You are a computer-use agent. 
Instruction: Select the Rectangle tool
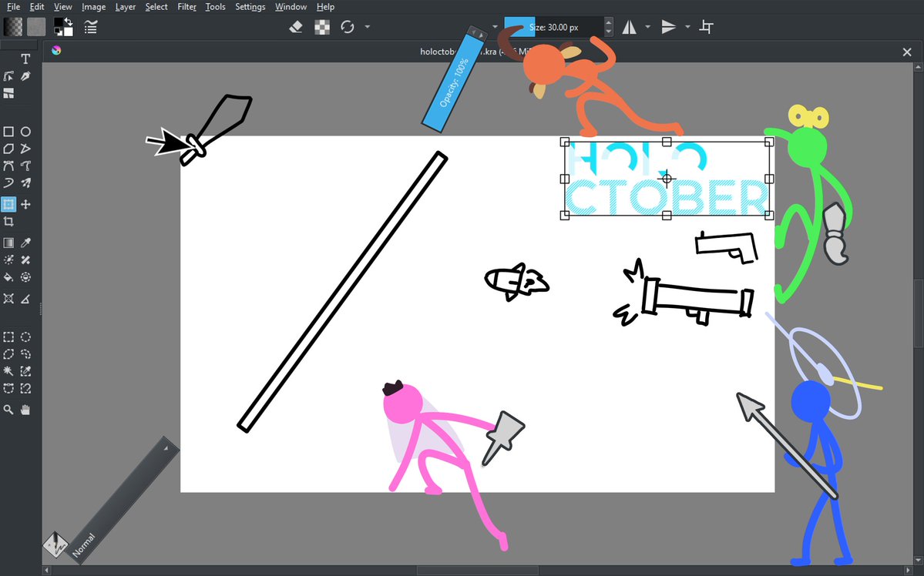pyautogui.click(x=8, y=132)
